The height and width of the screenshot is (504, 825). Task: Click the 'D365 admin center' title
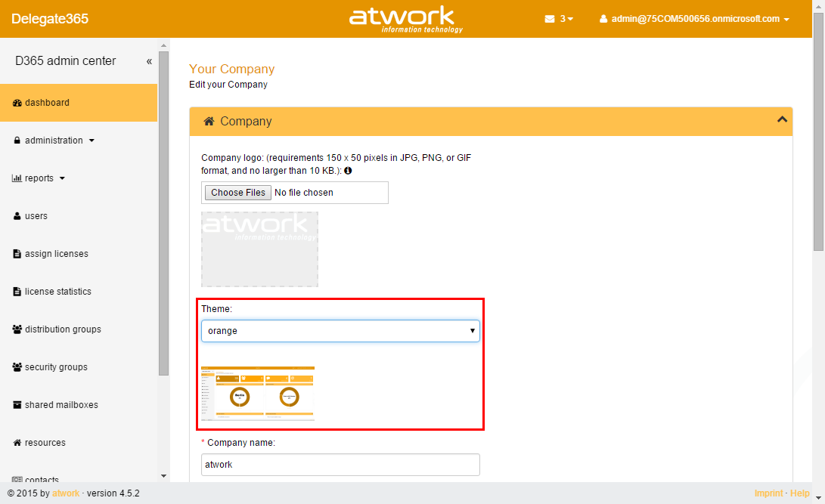(x=65, y=61)
